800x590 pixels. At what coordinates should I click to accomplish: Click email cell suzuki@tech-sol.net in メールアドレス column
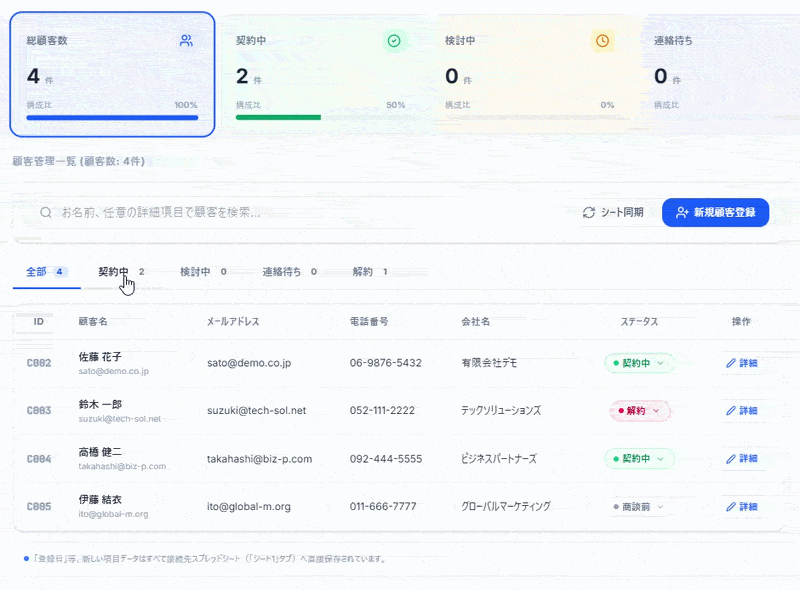pyautogui.click(x=257, y=410)
